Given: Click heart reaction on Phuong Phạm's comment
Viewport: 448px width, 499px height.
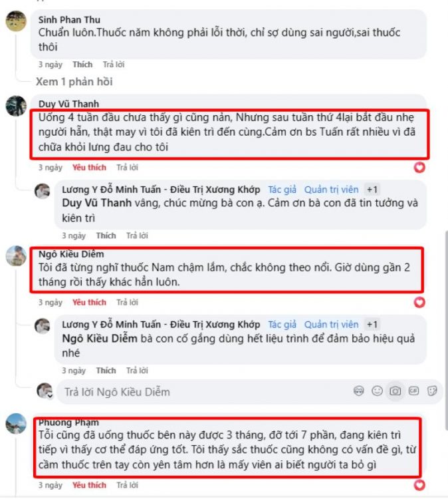Looking at the screenshot, I should click(x=419, y=485).
